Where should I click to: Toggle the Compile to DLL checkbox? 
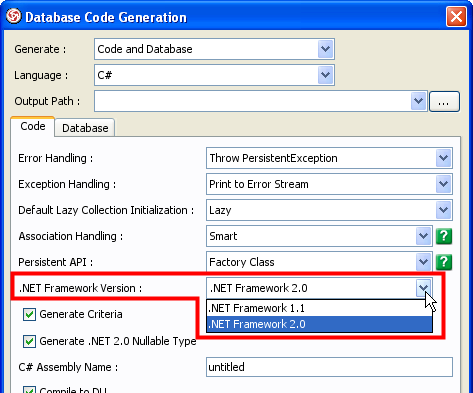click(x=29, y=390)
